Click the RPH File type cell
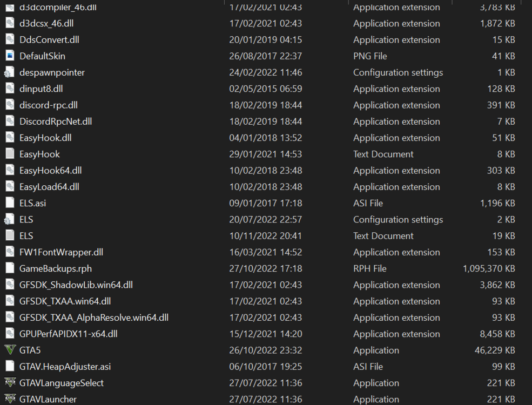The height and width of the screenshot is (405, 532). point(369,268)
